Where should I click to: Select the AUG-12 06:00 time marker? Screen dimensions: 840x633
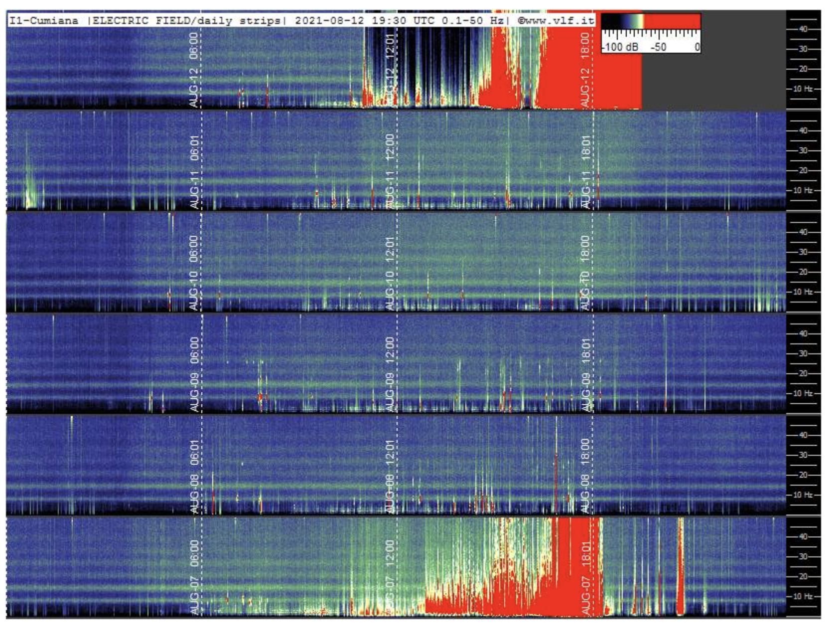click(194, 70)
